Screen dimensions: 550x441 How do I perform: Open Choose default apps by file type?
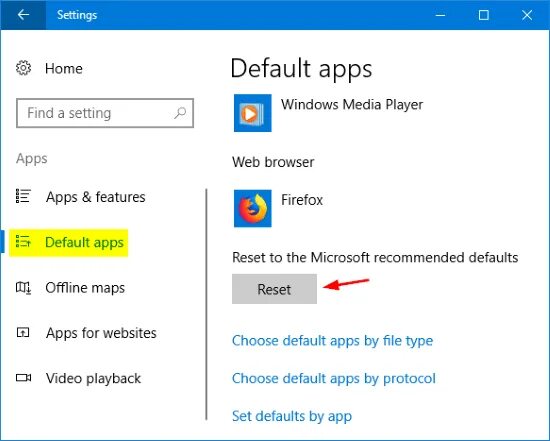[x=333, y=341]
